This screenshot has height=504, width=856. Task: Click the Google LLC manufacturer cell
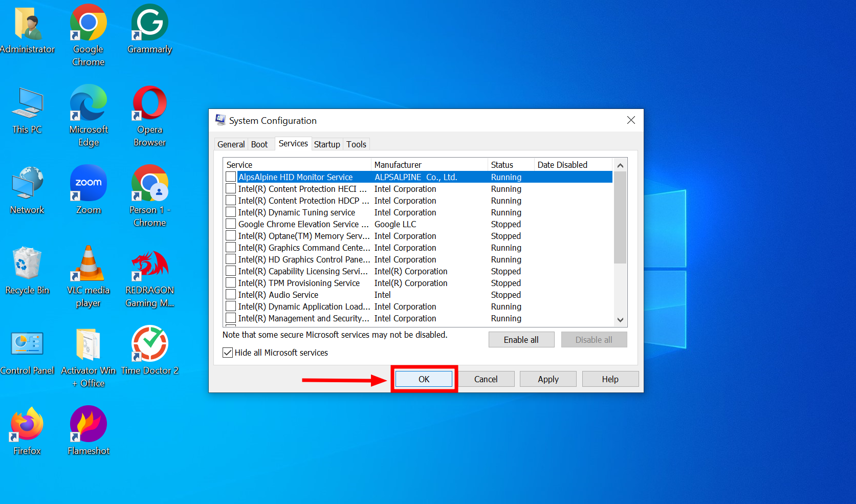396,224
